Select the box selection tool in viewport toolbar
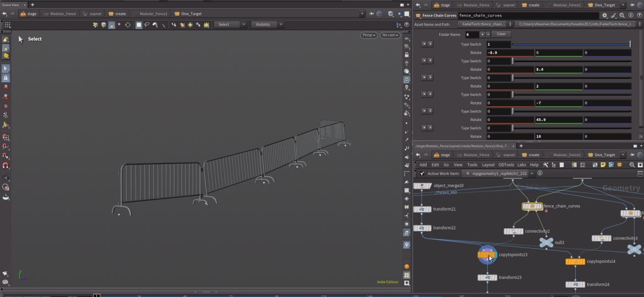Viewport: 644px width, 297px height. pos(139,25)
